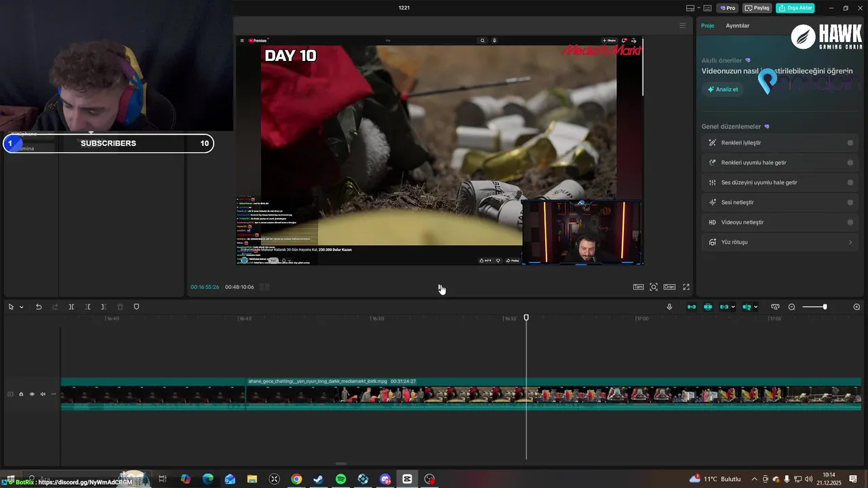The image size is (868, 488).
Task: Toggle main track magnet in timeline
Action: [x=692, y=307]
